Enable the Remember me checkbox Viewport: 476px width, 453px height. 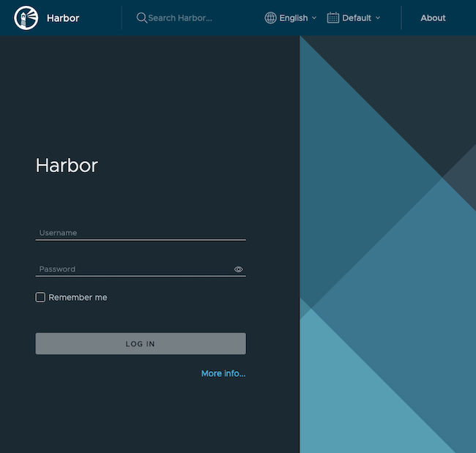point(41,297)
